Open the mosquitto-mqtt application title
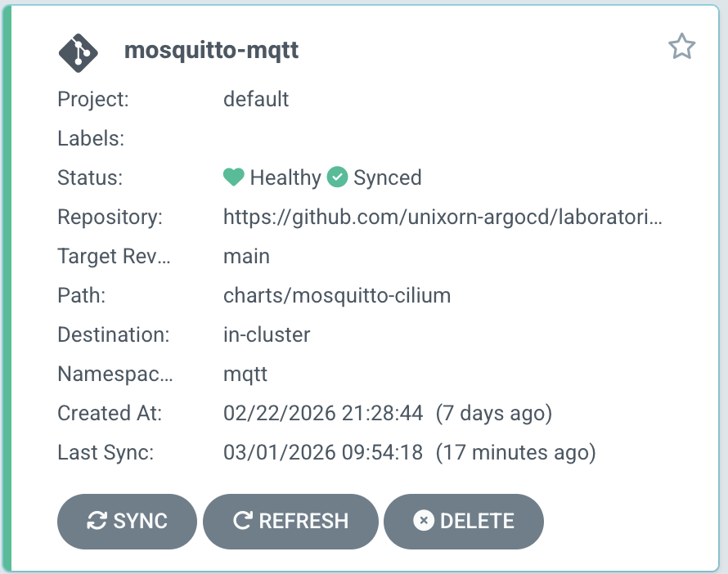 tap(211, 51)
